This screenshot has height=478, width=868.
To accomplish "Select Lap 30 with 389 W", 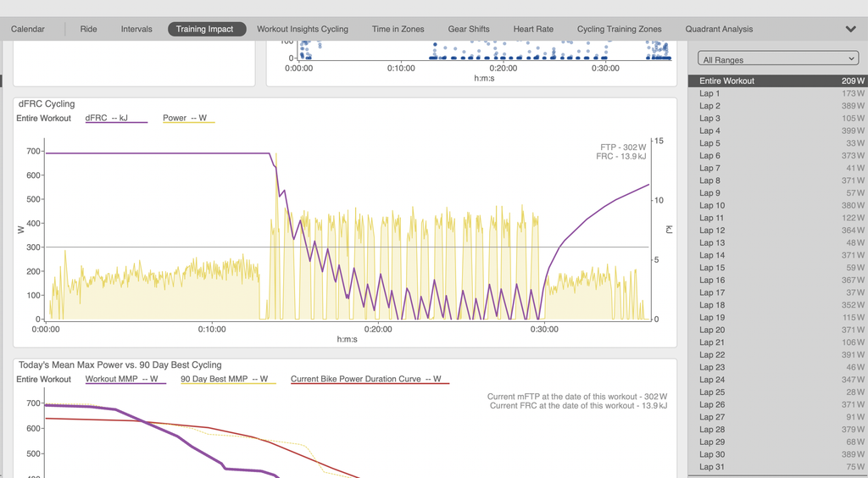I will tap(778, 454).
